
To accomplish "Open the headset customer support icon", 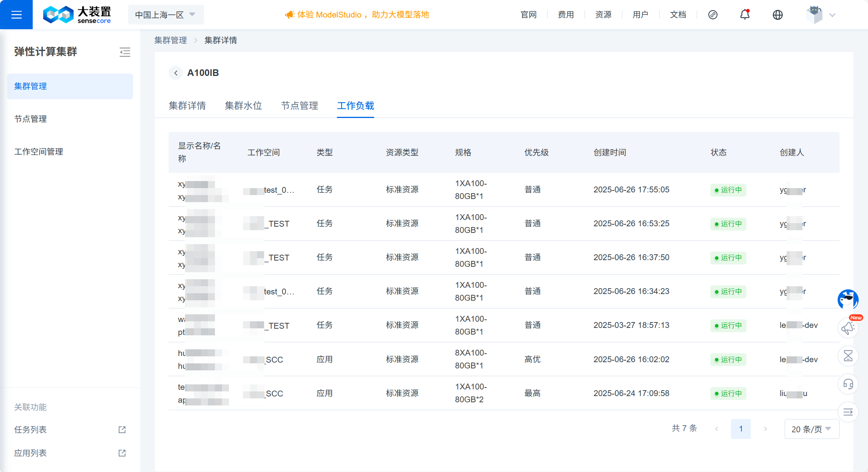I will pyautogui.click(x=848, y=384).
